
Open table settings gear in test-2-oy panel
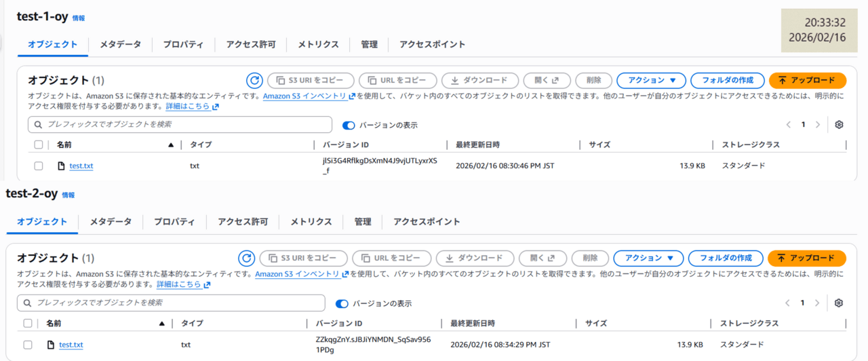[839, 303]
